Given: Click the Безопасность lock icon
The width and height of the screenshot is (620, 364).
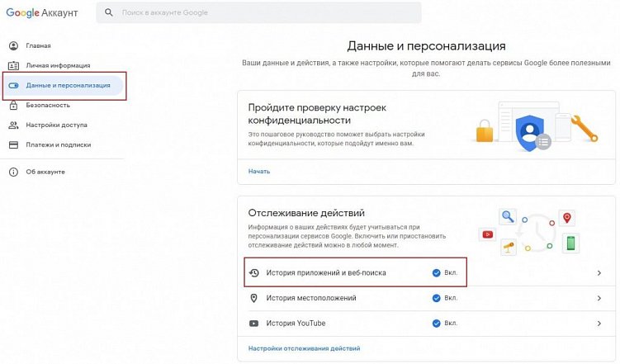Looking at the screenshot, I should click(13, 105).
